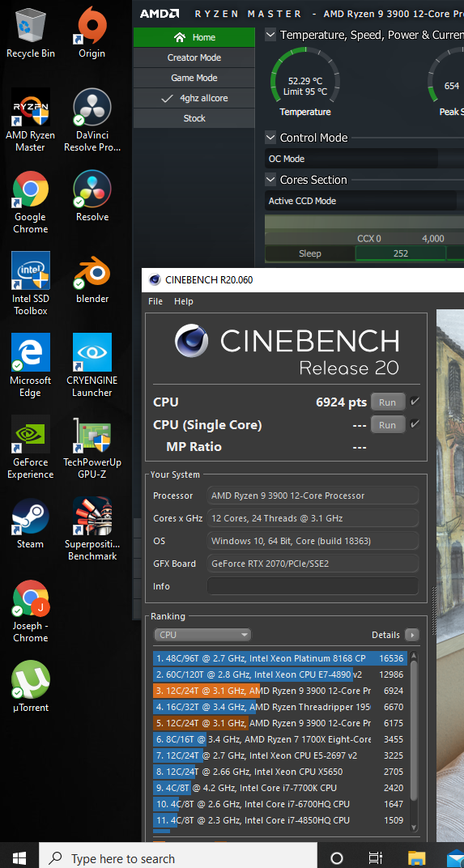Select the DaVinci Resolve Project Server icon
This screenshot has width=464, height=868.
click(92, 120)
